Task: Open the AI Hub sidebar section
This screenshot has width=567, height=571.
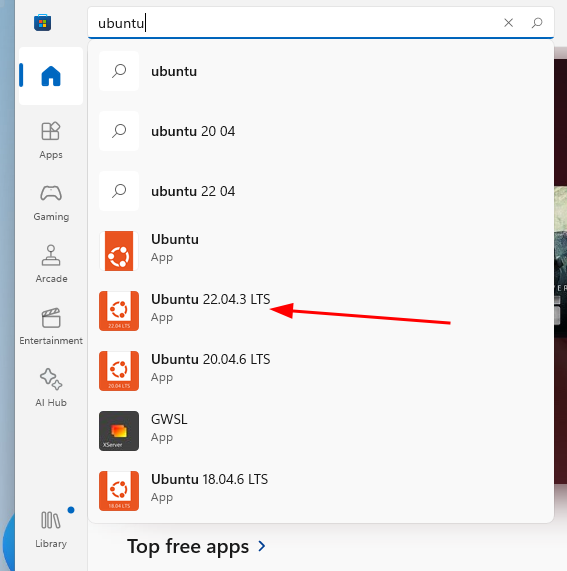Action: click(x=51, y=388)
